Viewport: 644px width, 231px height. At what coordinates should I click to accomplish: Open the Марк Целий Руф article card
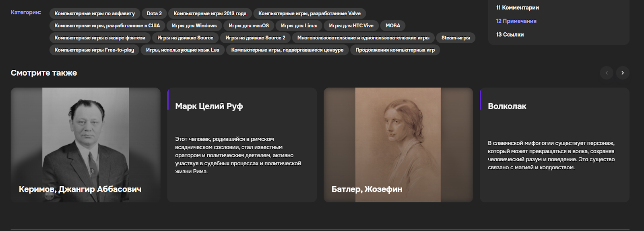[x=242, y=145]
